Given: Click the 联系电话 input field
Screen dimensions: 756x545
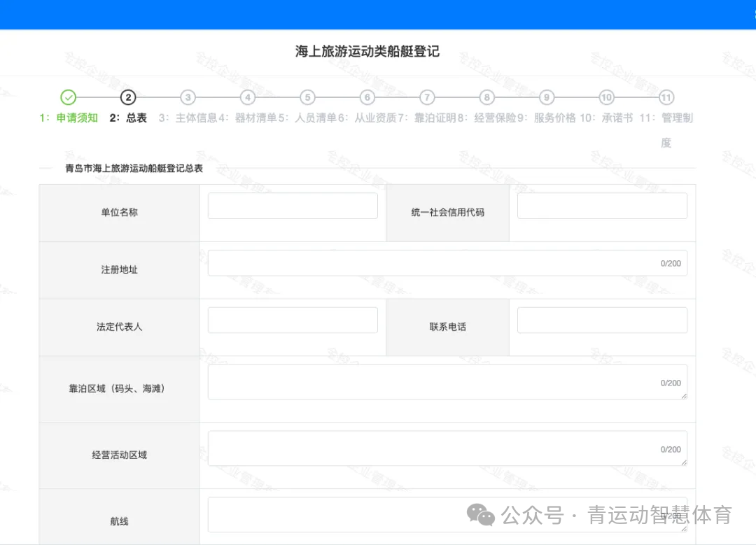Looking at the screenshot, I should click(602, 320).
